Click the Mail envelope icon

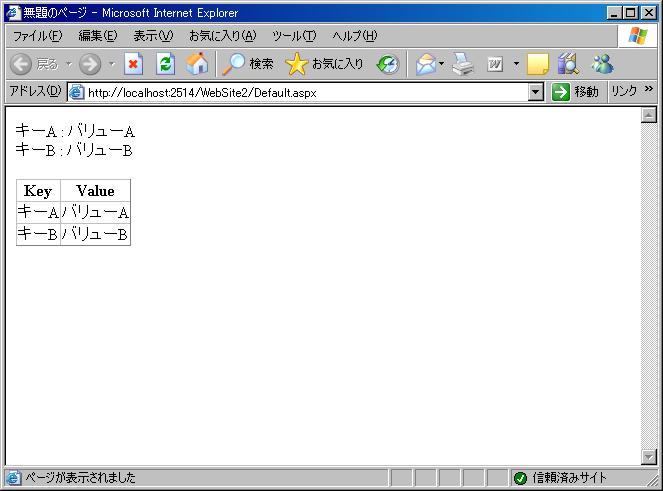[x=426, y=64]
